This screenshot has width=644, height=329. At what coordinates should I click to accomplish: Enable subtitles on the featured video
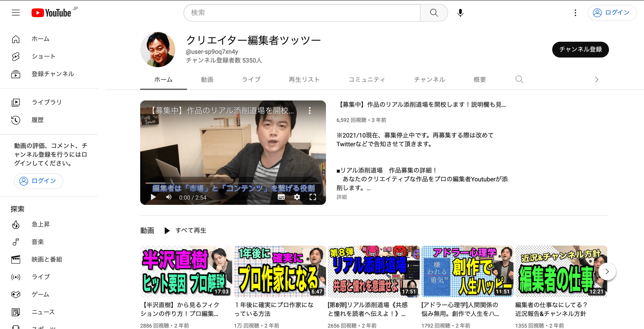click(281, 197)
